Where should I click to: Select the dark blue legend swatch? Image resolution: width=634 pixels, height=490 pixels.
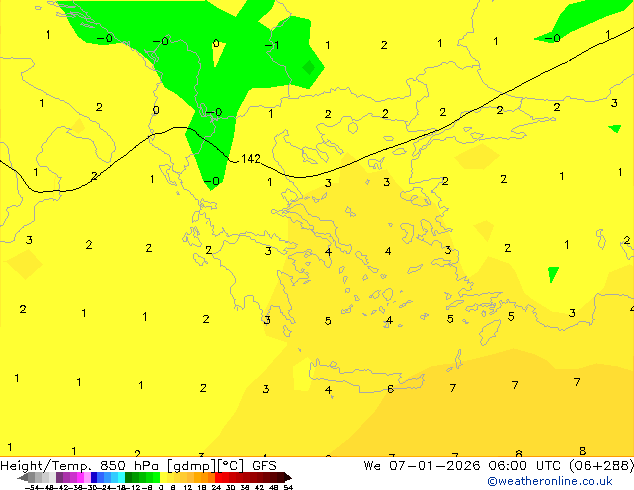coord(94,477)
